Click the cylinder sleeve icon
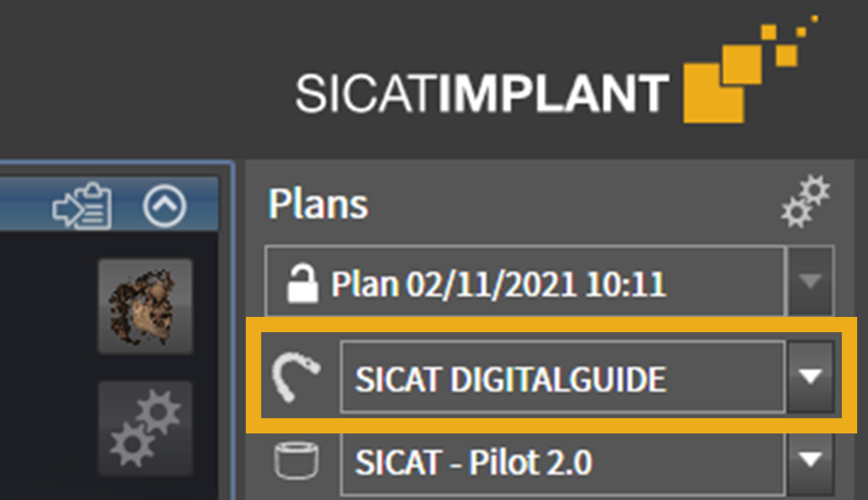The width and height of the screenshot is (868, 500). pos(297,460)
